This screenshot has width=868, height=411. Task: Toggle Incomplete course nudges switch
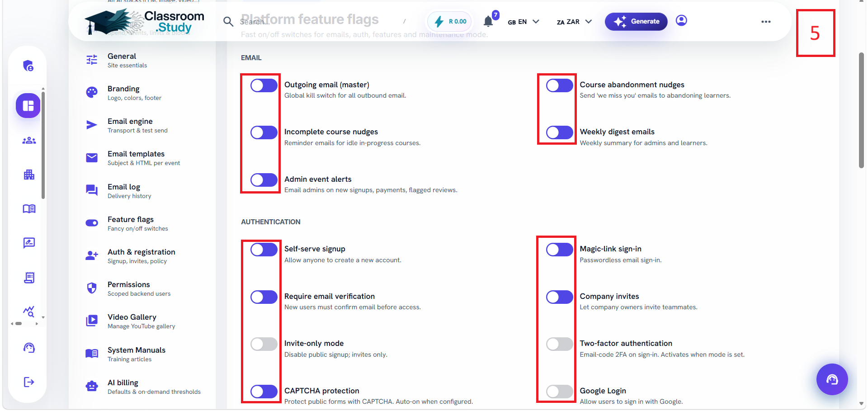[264, 132]
